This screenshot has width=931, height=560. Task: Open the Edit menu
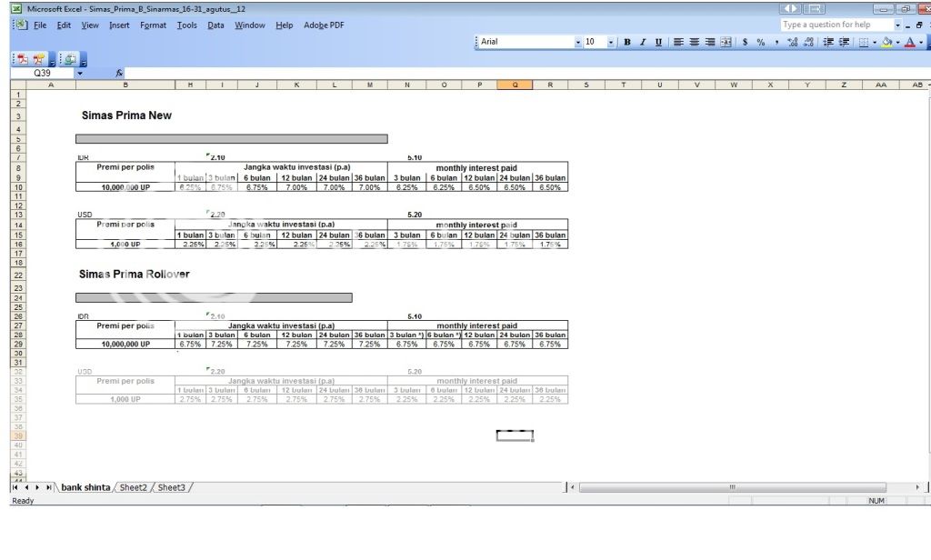click(64, 25)
